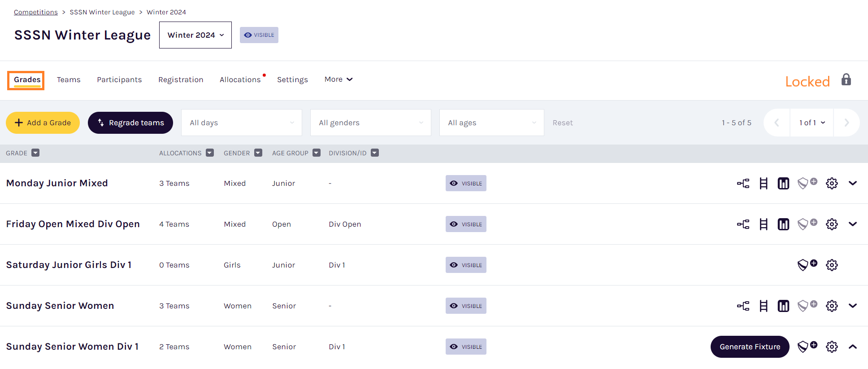Click add-team shield icon for Friday Open Mixed
Image resolution: width=868 pixels, height=369 pixels.
(x=807, y=224)
